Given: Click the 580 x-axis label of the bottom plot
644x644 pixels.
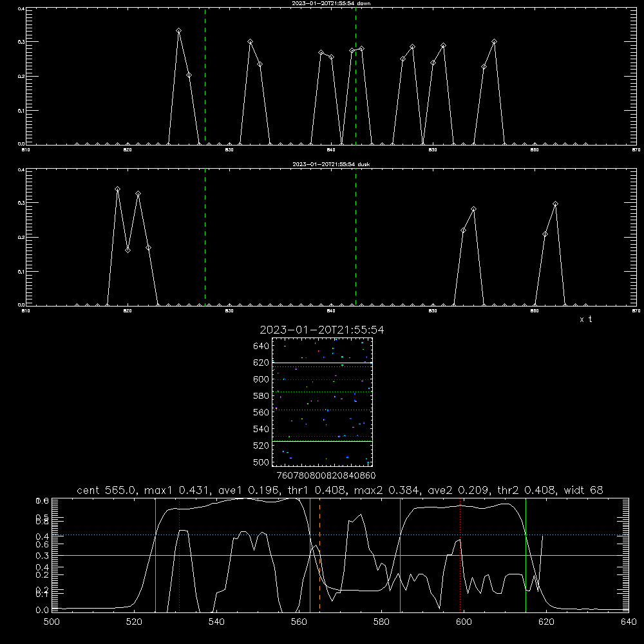Looking at the screenshot, I should (381, 622).
